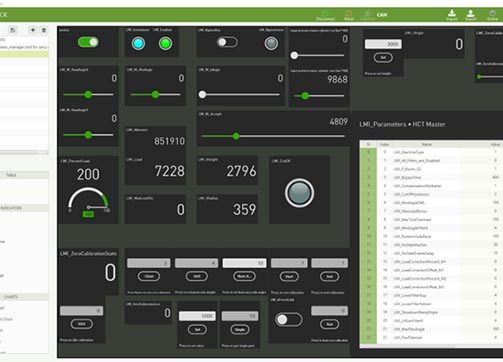
Task: Turn off the green enabled switch at top-left
Action: click(88, 42)
